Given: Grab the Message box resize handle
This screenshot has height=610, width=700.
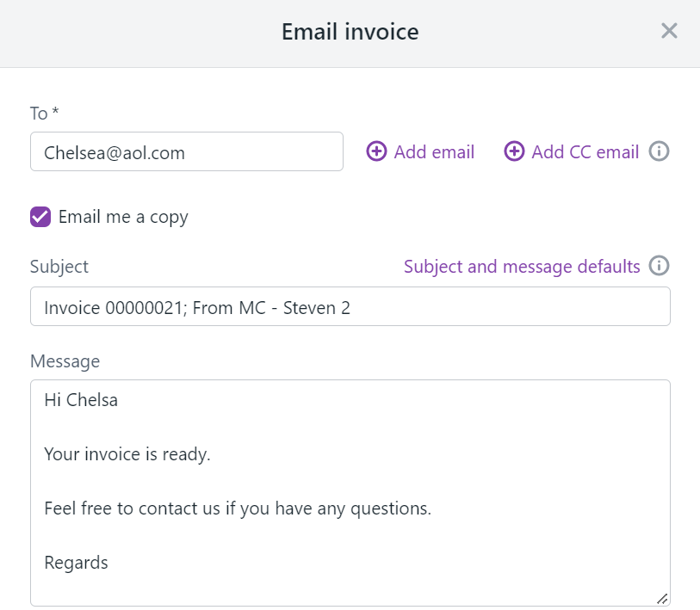Looking at the screenshot, I should [x=661, y=598].
